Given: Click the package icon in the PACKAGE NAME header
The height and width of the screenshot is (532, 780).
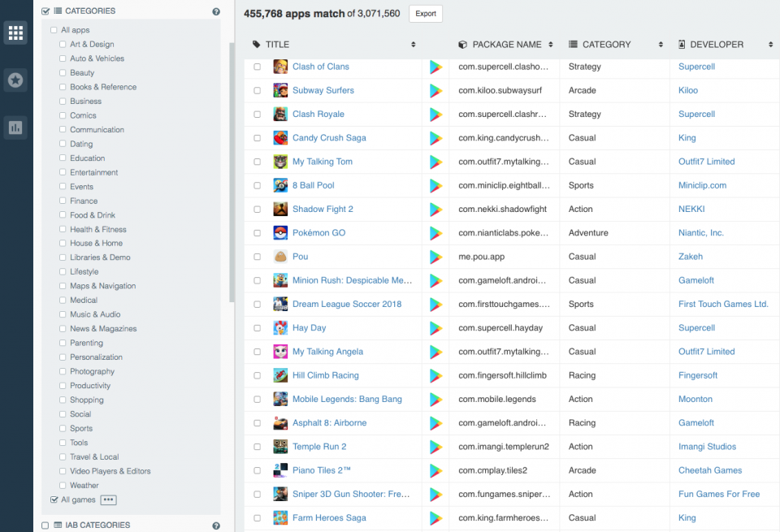Looking at the screenshot, I should 461,44.
